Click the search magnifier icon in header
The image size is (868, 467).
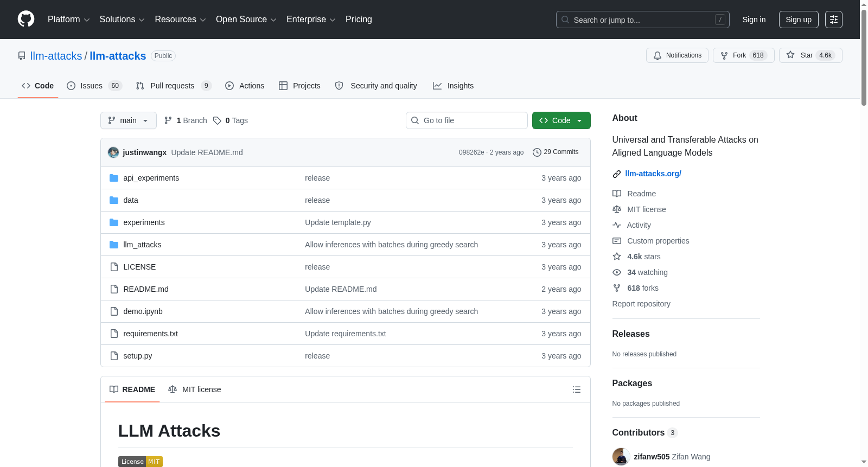tap(565, 20)
